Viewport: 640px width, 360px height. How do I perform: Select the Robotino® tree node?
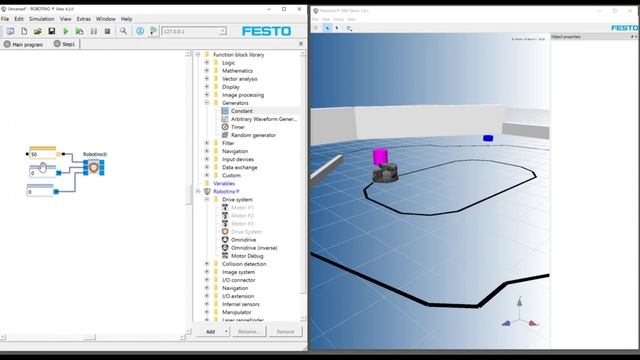tap(226, 191)
